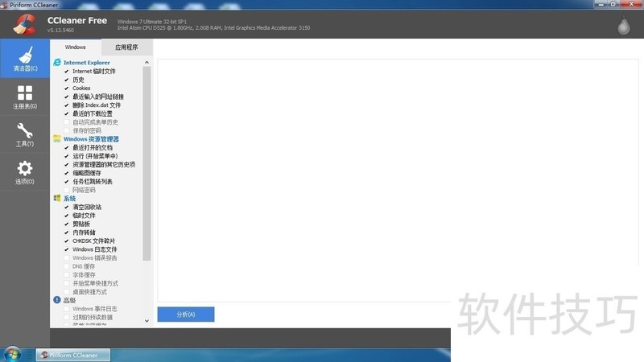This screenshot has height=362, width=644.
Task: Enable 保存的密码 checkbox
Action: (67, 130)
